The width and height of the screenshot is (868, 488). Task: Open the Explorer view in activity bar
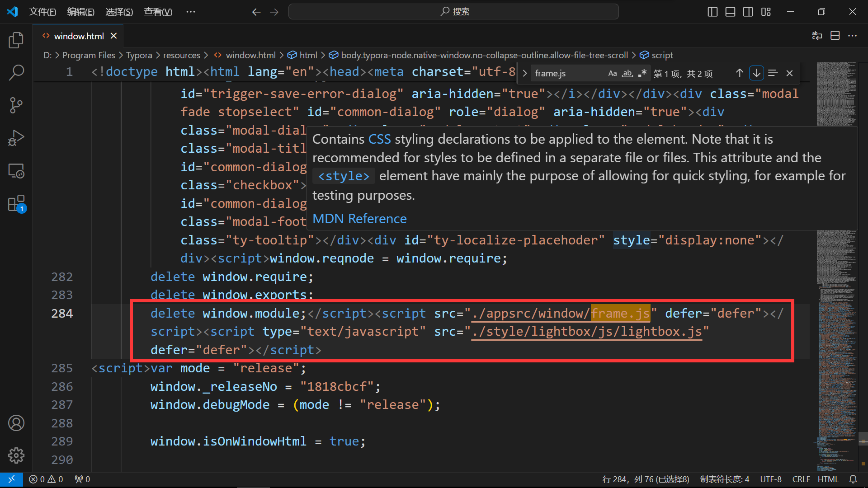point(16,40)
